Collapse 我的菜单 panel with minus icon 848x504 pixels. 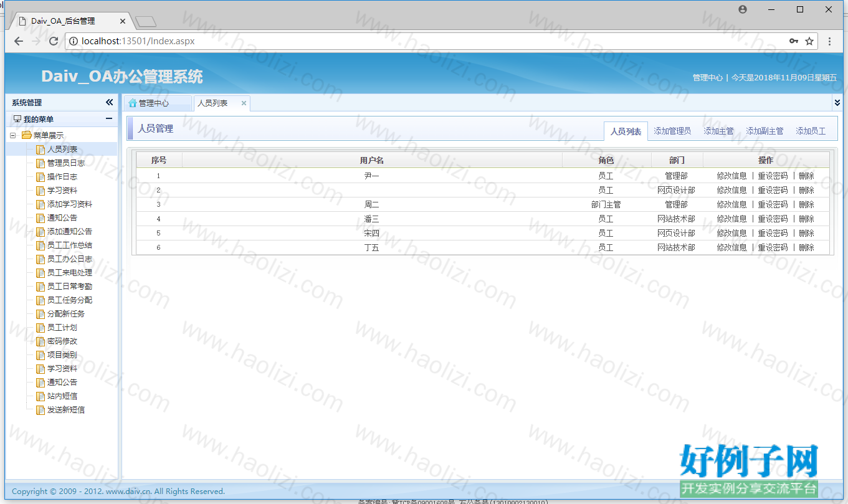click(109, 118)
